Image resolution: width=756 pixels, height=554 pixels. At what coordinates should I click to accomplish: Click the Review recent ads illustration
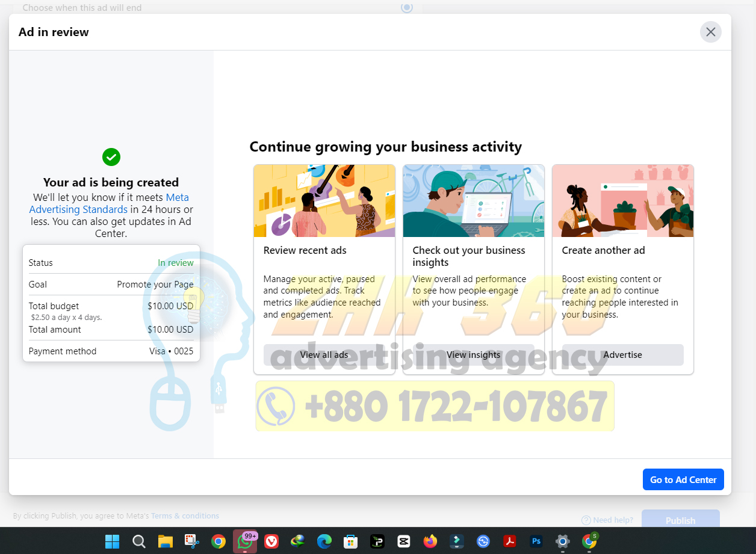(x=324, y=201)
